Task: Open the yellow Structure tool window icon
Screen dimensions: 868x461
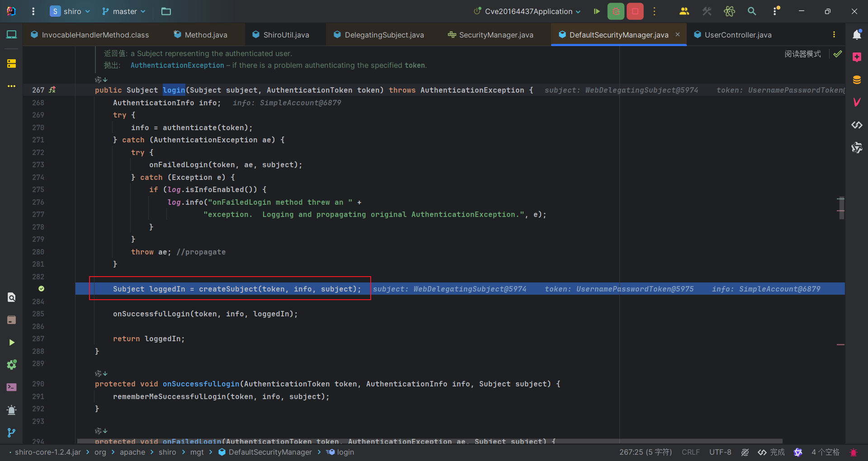Action: tap(11, 63)
